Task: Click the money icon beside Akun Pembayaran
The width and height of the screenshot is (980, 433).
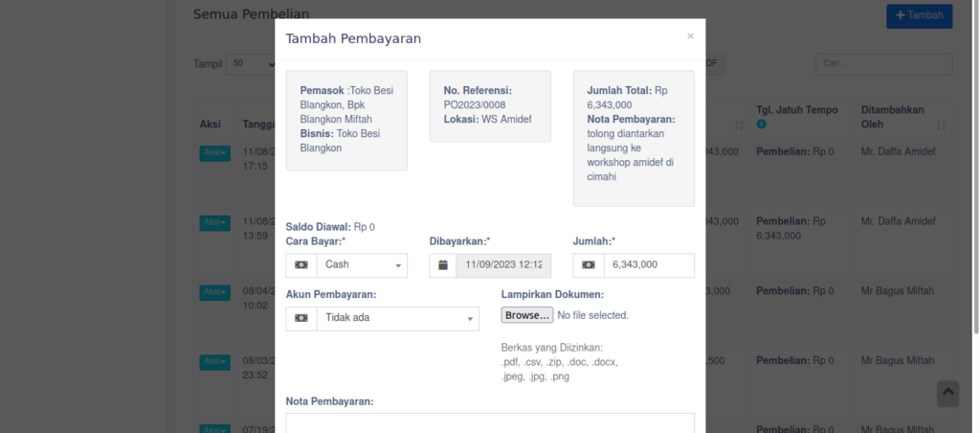Action: pyautogui.click(x=301, y=318)
